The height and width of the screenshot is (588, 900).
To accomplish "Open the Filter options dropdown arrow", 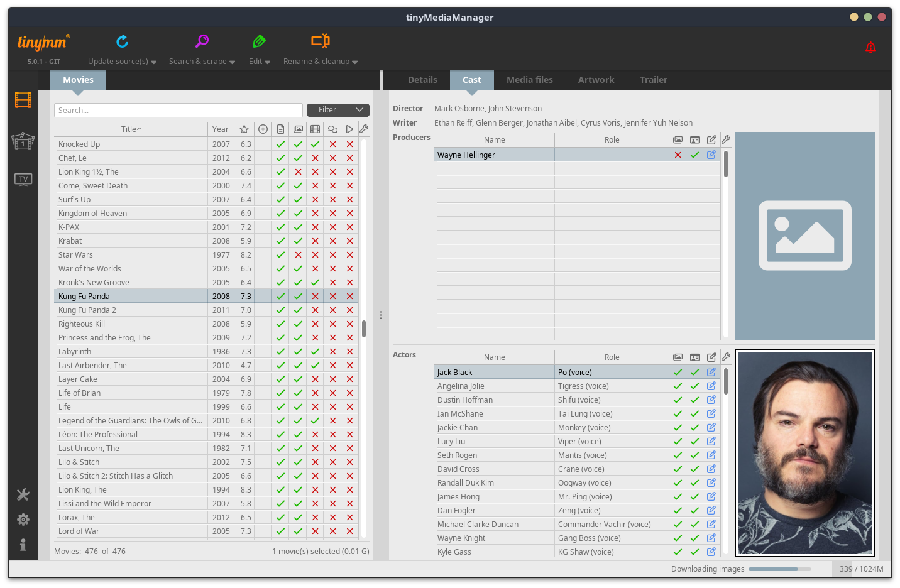I will (x=359, y=110).
